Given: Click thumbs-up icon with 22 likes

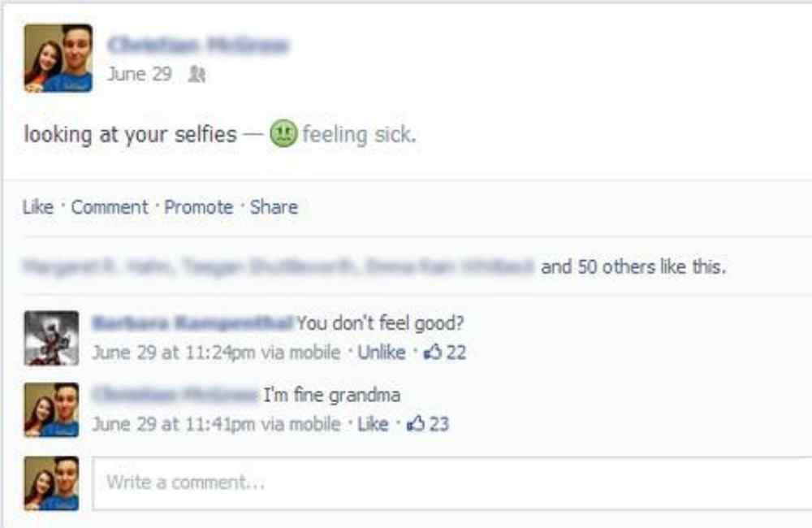Looking at the screenshot, I should (x=432, y=353).
